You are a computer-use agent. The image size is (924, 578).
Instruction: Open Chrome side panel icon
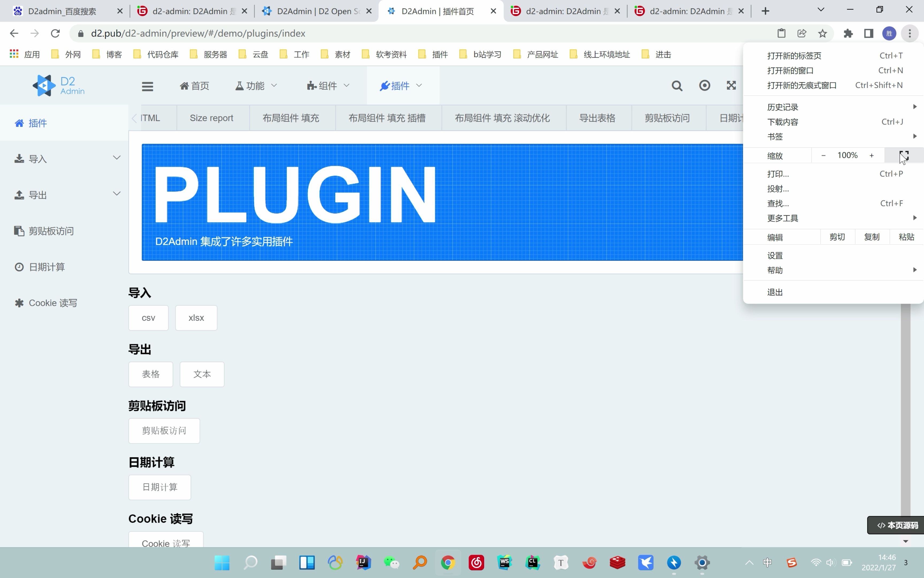(x=869, y=33)
